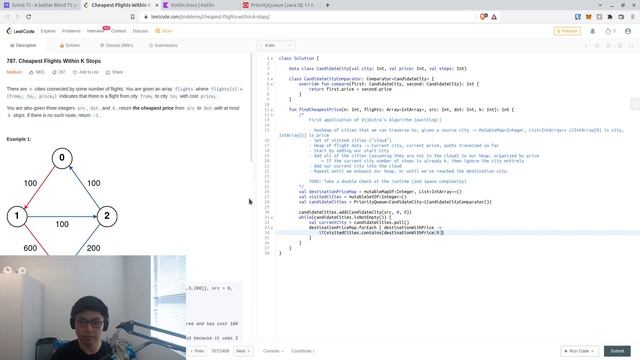
Task: Open Problems in LeetCode navbar
Action: click(71, 31)
